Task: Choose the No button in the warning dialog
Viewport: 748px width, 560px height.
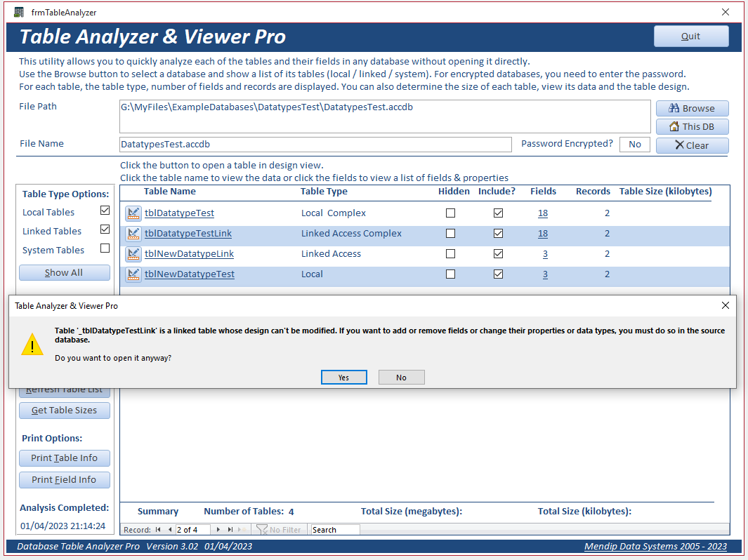Action: [401, 378]
